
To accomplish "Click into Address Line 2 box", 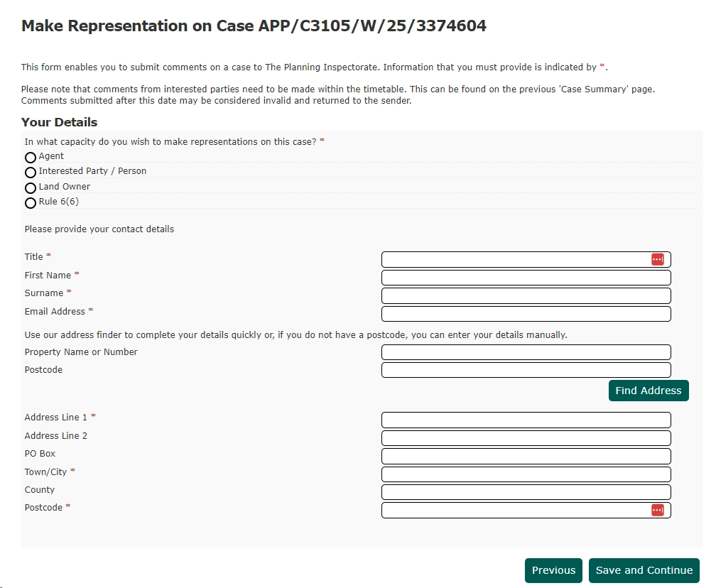I will 526,438.
